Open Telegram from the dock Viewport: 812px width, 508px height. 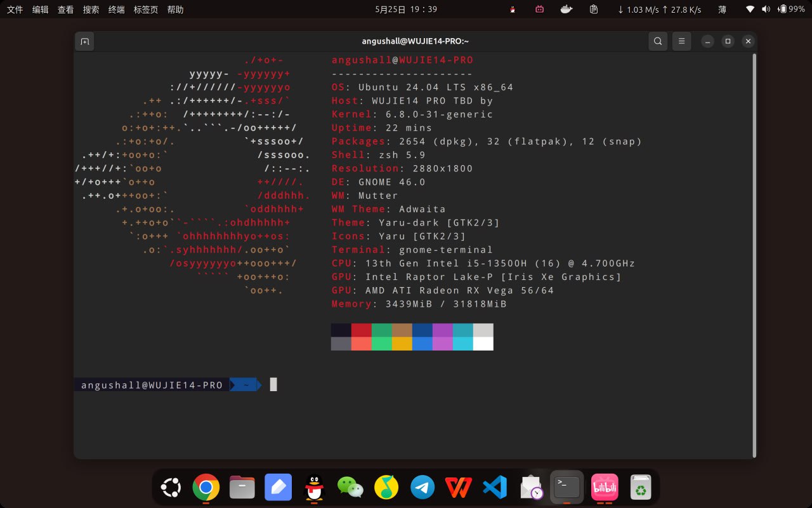click(x=422, y=488)
